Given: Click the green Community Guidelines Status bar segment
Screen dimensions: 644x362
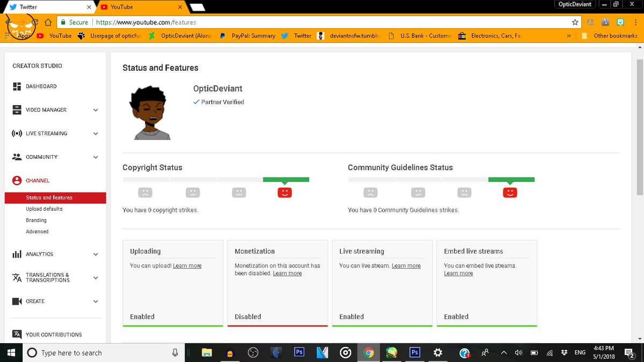Looking at the screenshot, I should click(x=511, y=179).
